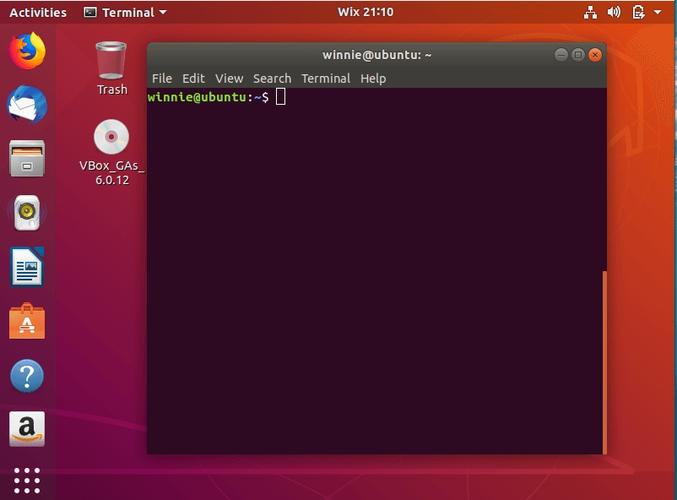Open the Help question mark icon
Image resolution: width=677 pixels, height=500 pixels.
(27, 376)
